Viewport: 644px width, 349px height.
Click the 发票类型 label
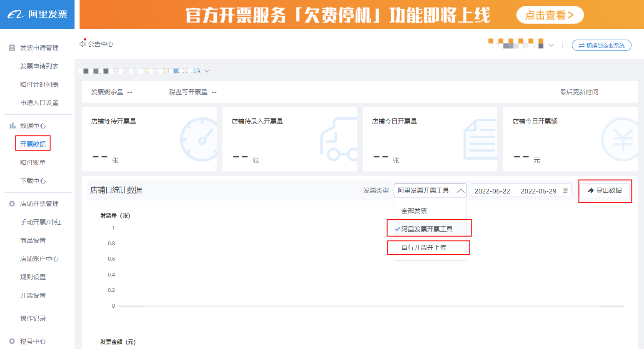click(x=376, y=191)
